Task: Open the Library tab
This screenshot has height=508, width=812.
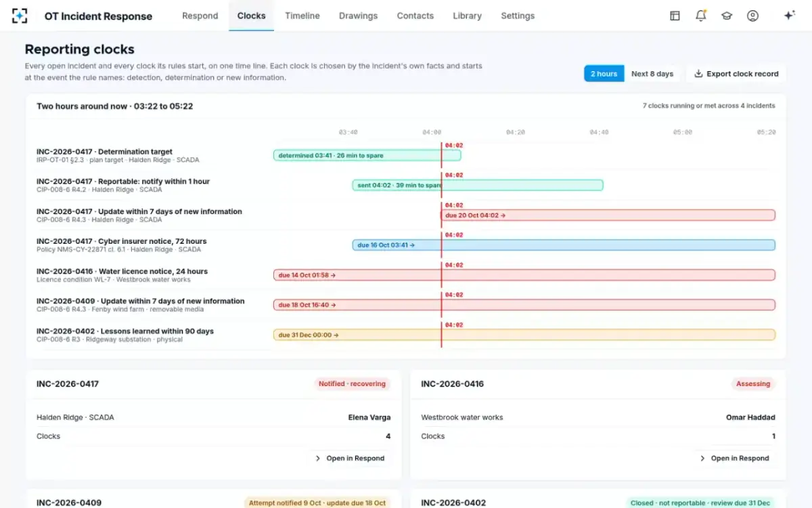Action: (467, 16)
